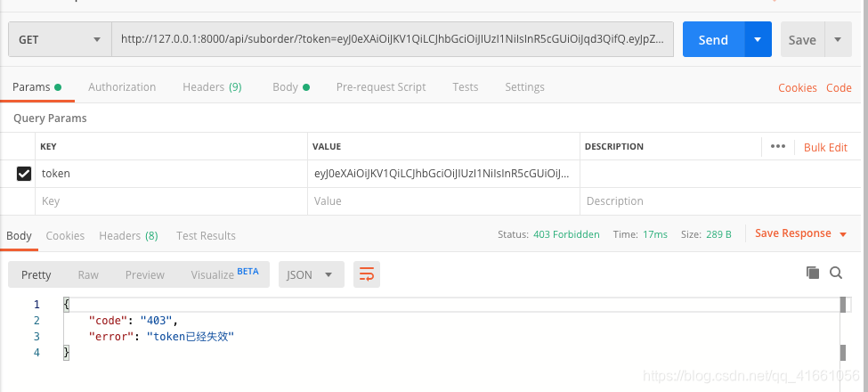Switch to the request Body tab
Viewport: 868px width, 392px height.
tap(290, 87)
